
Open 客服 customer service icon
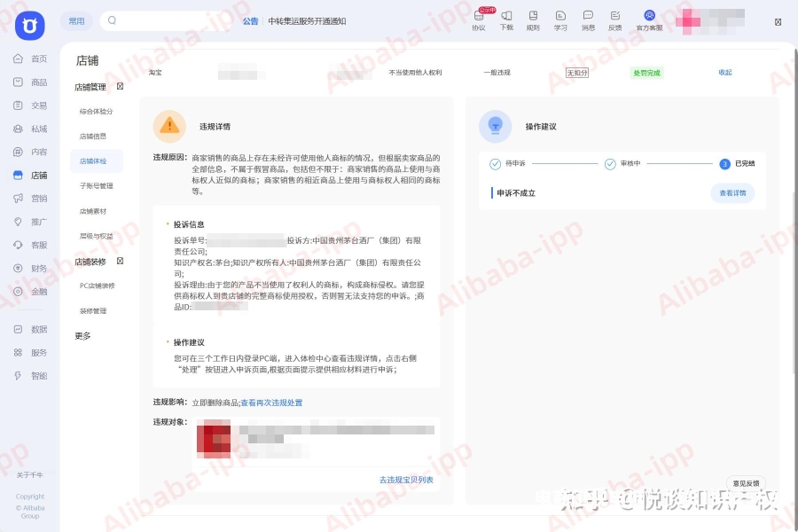pyautogui.click(x=18, y=245)
